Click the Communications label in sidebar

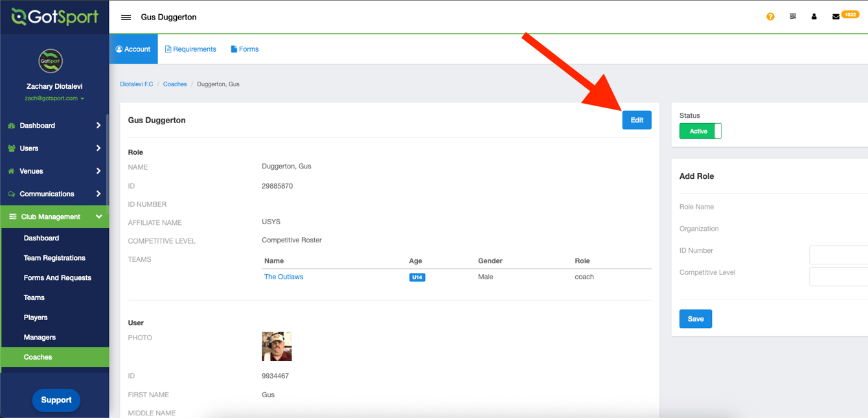(47, 194)
